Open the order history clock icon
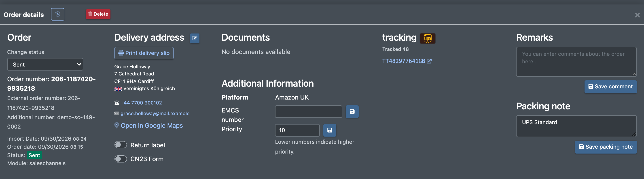 57,14
